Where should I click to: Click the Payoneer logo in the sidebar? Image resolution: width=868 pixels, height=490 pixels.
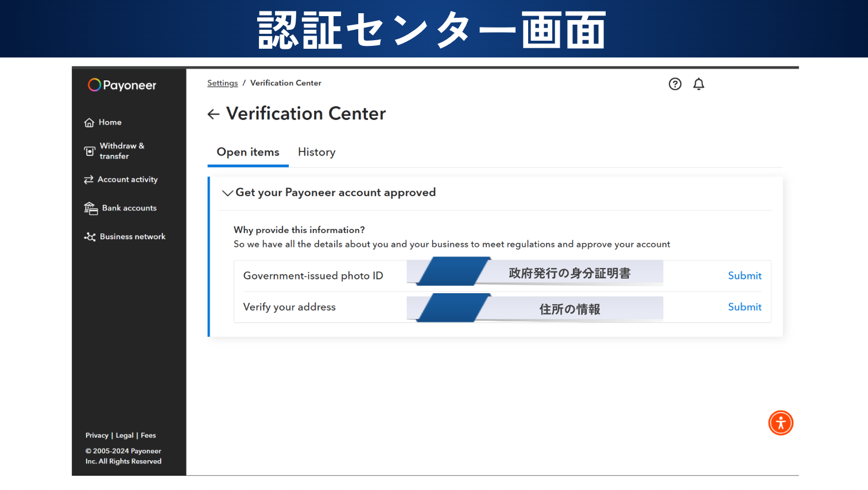[122, 85]
